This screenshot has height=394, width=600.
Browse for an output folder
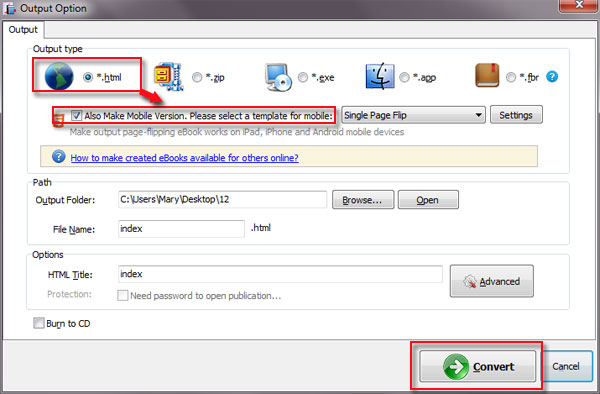coord(363,200)
